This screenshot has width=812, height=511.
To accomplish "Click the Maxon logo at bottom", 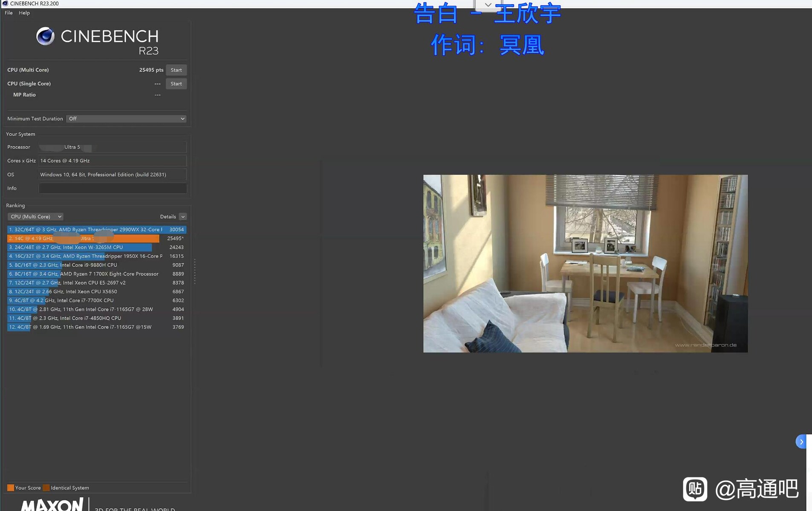I will coord(52,505).
